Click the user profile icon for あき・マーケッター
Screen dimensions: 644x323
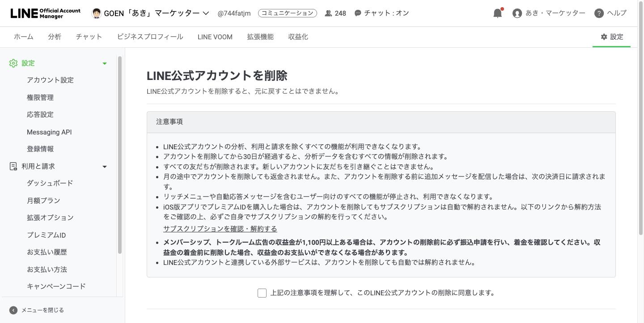click(517, 13)
